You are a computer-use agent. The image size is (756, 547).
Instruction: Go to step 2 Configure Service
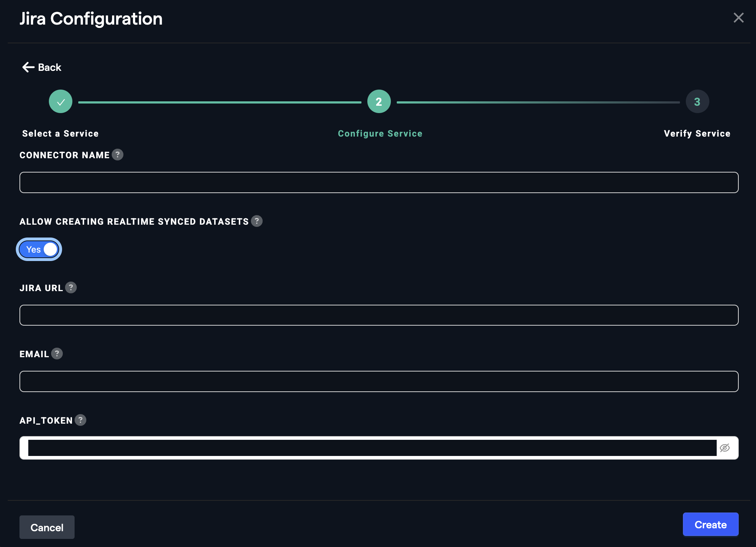(379, 101)
